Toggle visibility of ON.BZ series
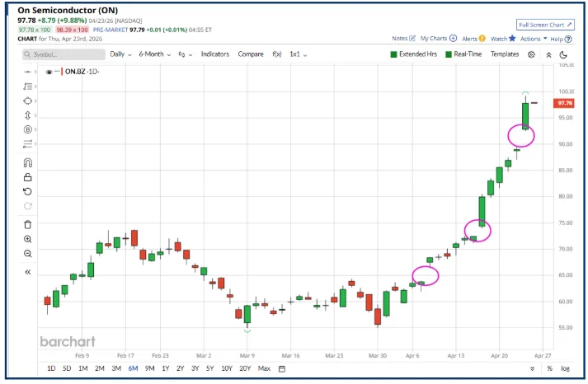Screen dimensions: 588x384 click(x=49, y=72)
